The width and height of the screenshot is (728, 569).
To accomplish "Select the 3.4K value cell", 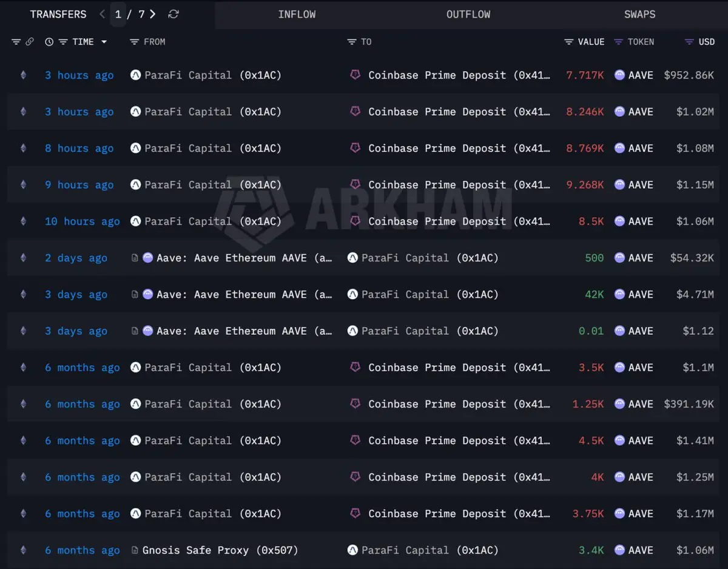I will point(591,550).
